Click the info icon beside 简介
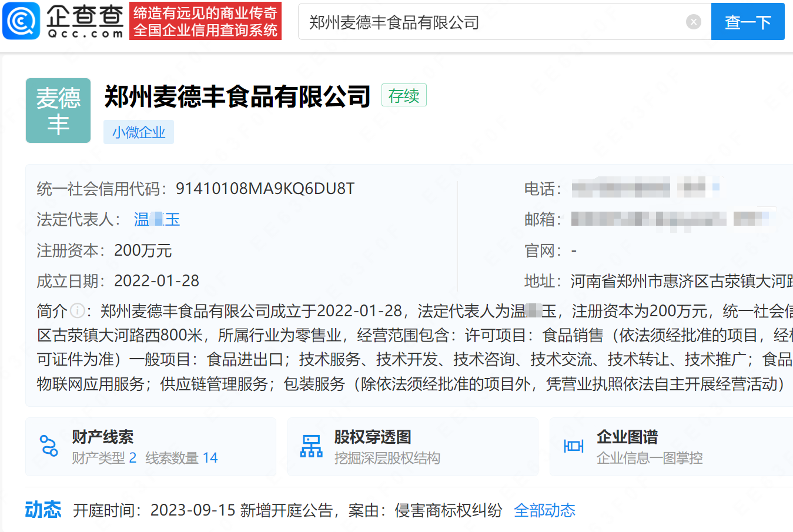Screen dimensions: 793x532 77,310
